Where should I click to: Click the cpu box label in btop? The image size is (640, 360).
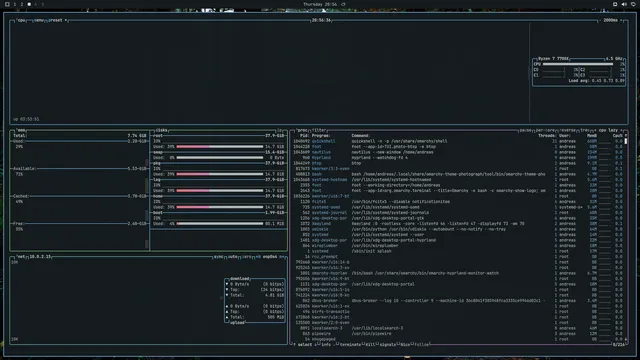tap(22, 20)
